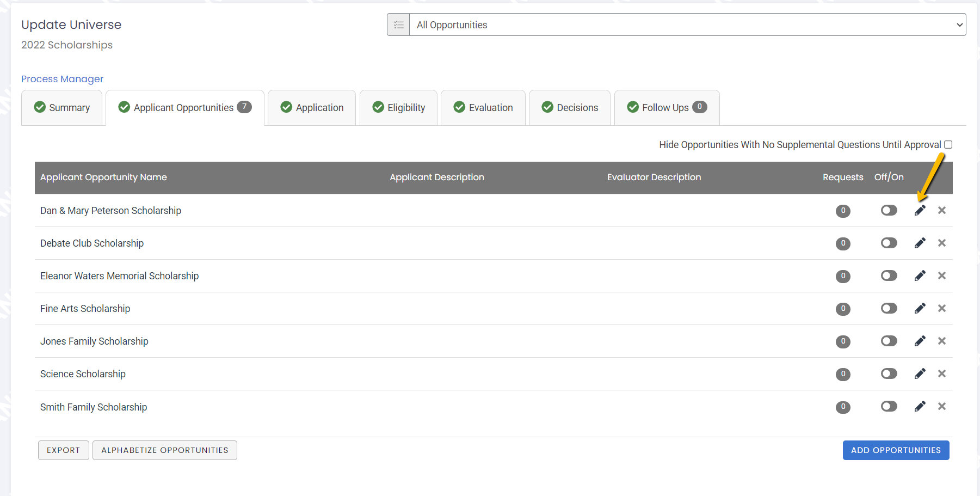Open the Process Manager link
980x496 pixels.
62,79
